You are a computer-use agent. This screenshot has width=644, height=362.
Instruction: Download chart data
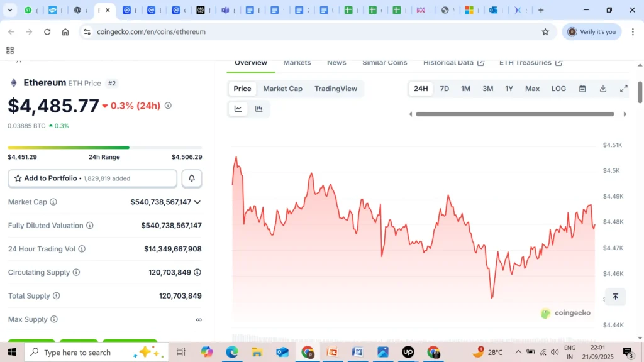pos(603,89)
